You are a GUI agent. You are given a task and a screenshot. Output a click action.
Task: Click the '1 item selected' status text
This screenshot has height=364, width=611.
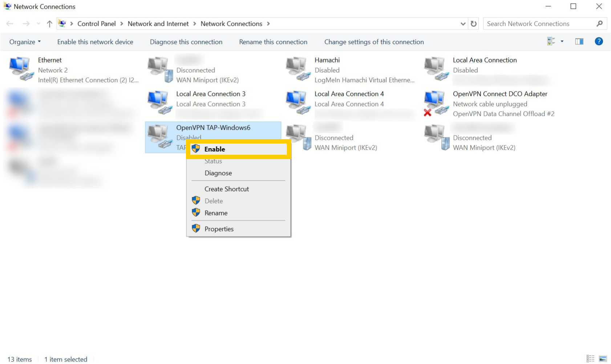click(x=66, y=359)
